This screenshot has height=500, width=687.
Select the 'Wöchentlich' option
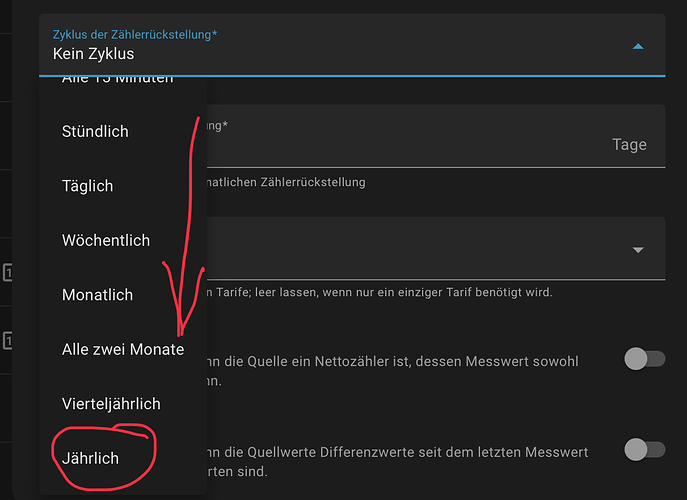[x=105, y=240]
